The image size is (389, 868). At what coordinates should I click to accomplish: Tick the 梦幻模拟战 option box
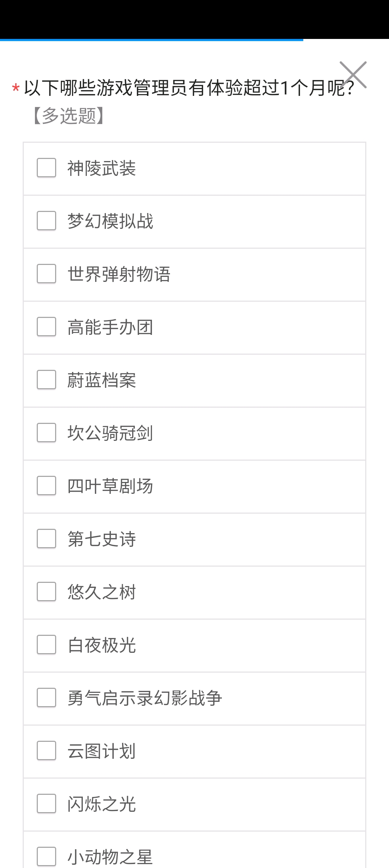pos(46,221)
